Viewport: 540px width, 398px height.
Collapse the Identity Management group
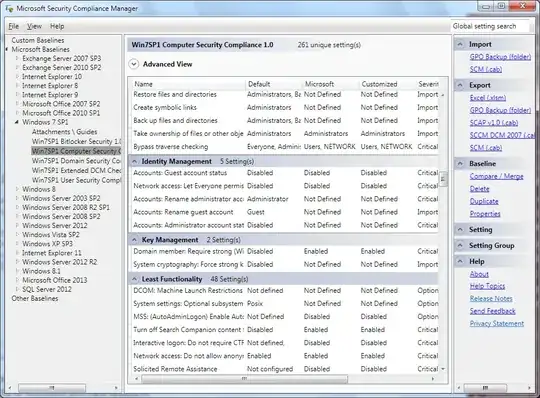tap(135, 161)
